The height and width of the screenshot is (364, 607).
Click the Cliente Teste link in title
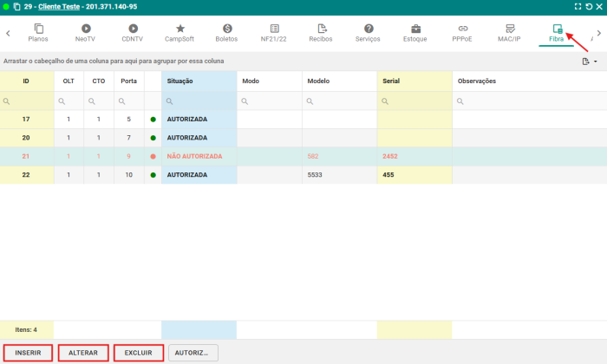[x=59, y=6]
